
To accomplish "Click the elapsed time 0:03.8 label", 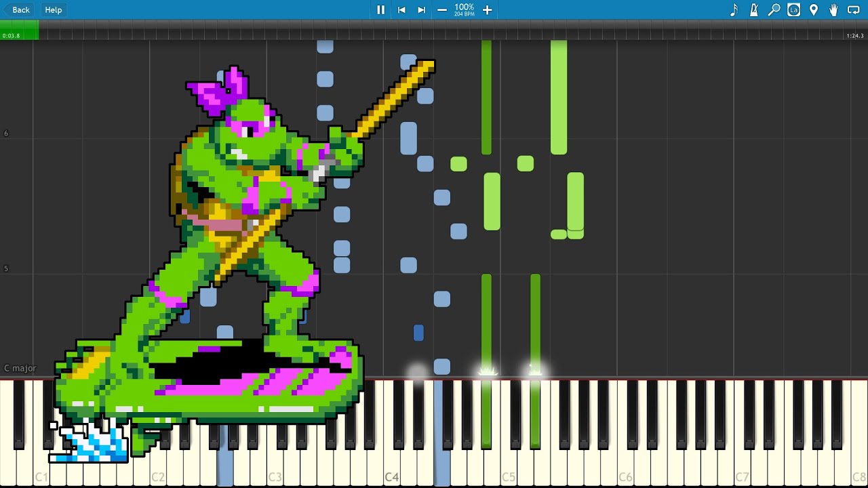I will pos(11,36).
